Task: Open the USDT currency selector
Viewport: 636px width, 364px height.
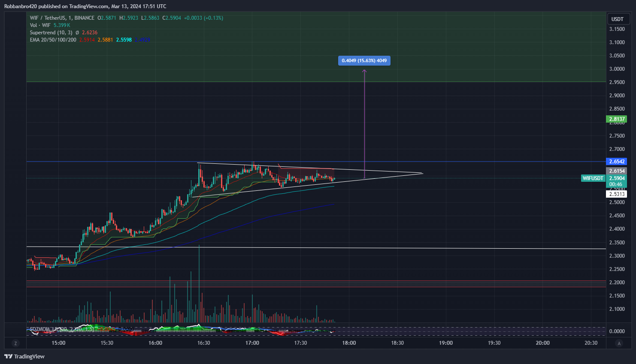Action: click(618, 19)
